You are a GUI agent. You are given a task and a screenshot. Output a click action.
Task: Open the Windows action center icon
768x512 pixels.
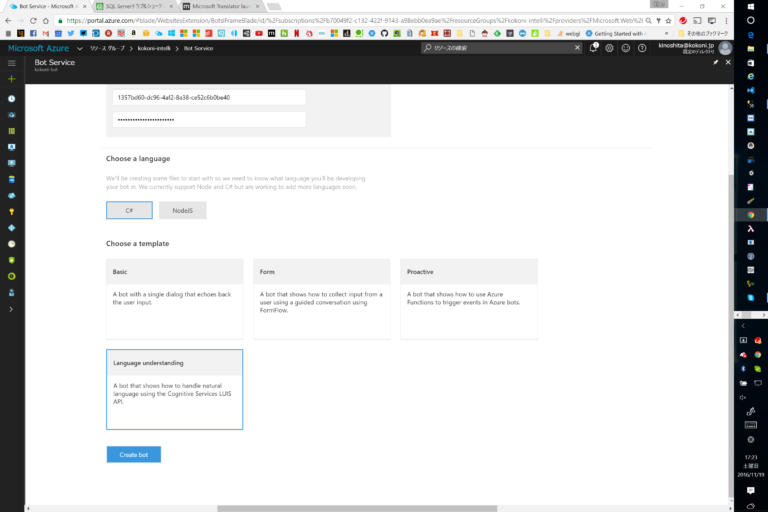pos(751,490)
